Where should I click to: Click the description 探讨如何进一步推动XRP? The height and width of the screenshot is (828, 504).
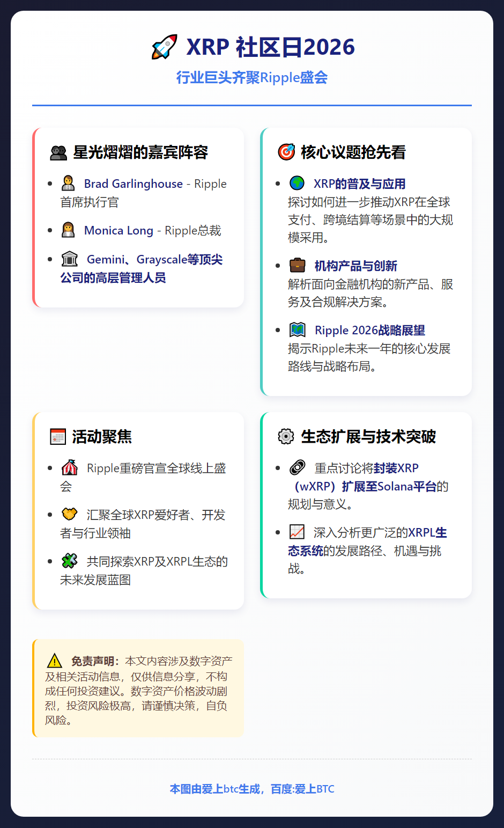(x=370, y=219)
